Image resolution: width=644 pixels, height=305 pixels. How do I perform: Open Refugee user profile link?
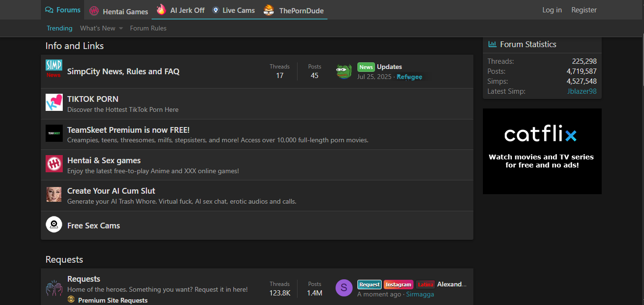[409, 77]
